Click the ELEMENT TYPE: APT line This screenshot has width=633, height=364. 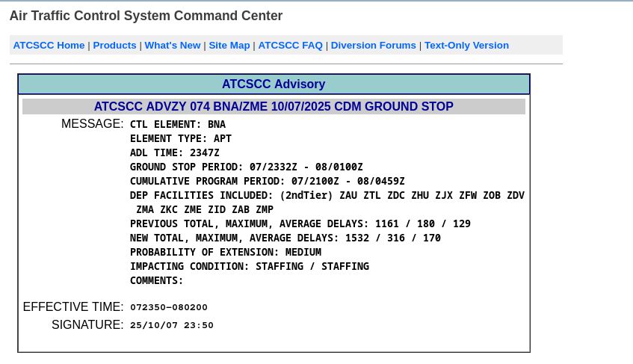coord(180,138)
